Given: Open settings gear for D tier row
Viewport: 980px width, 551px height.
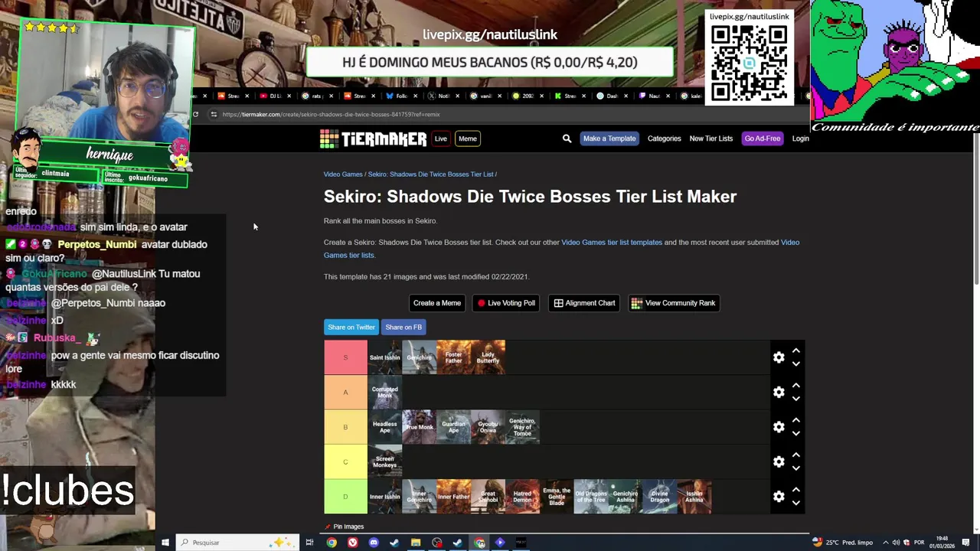Looking at the screenshot, I should click(779, 497).
